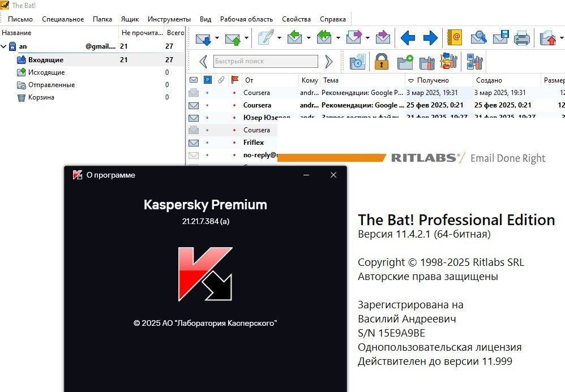This screenshot has height=392, width=565.
Task: Open dropdown arrow next to New message quill
Action: [x=279, y=38]
